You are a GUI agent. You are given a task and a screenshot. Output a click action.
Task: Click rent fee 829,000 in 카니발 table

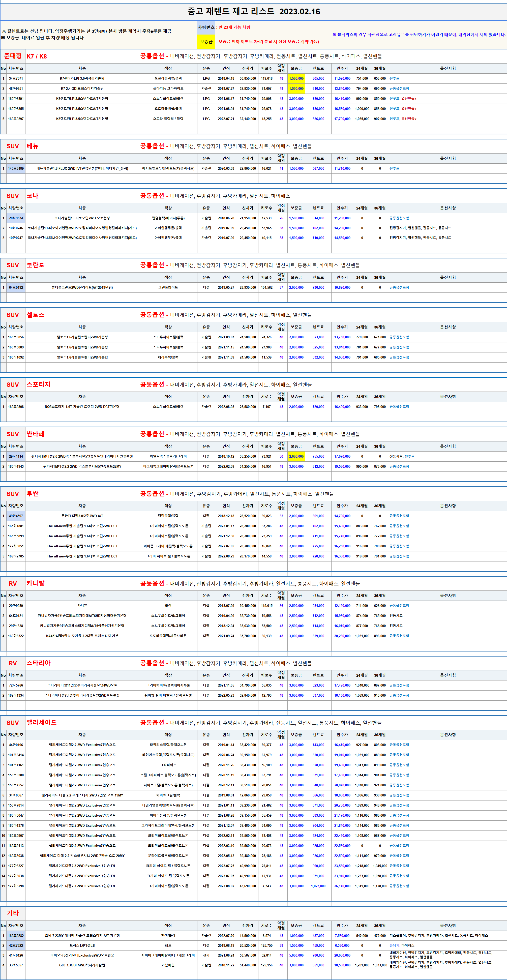point(318,636)
